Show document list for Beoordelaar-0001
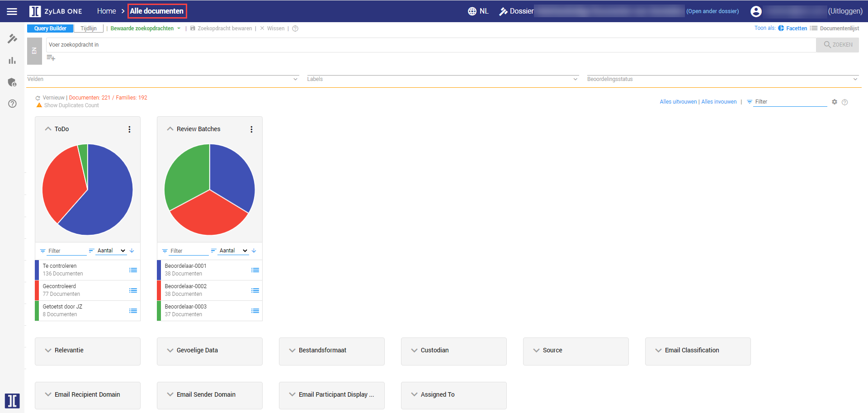 point(255,270)
